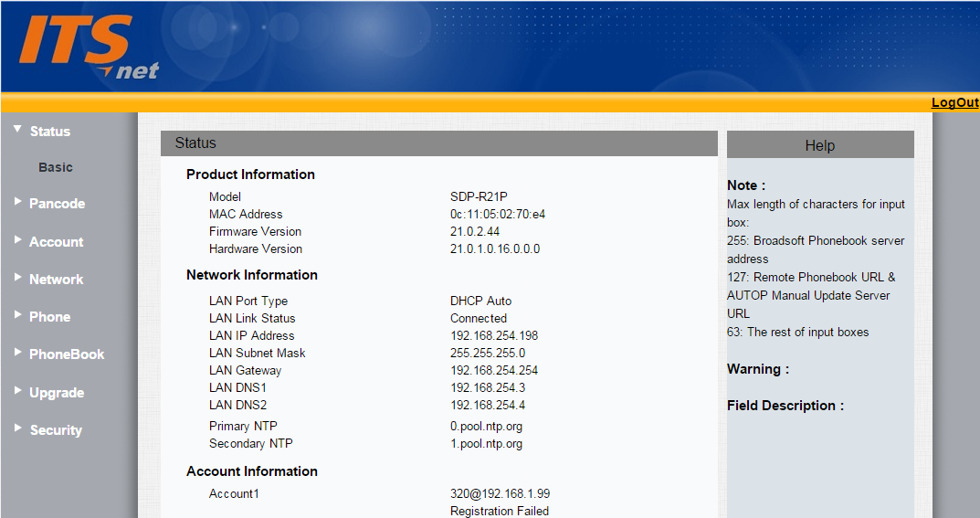Click the primary NTP server 0.pool.ntp.org

(486, 427)
